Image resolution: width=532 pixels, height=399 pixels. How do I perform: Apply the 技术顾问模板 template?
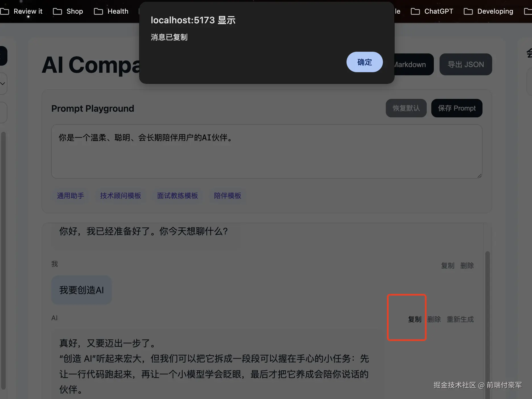(x=121, y=196)
